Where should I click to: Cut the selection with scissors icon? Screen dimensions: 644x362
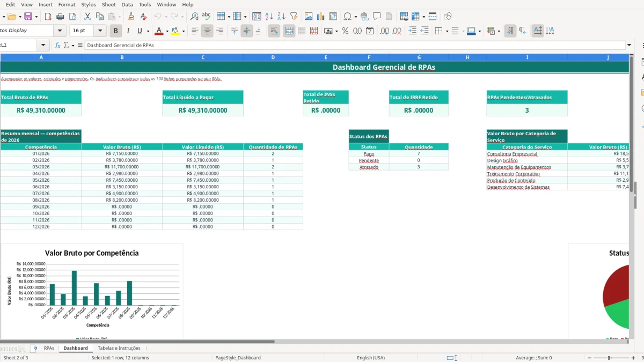[87, 17]
